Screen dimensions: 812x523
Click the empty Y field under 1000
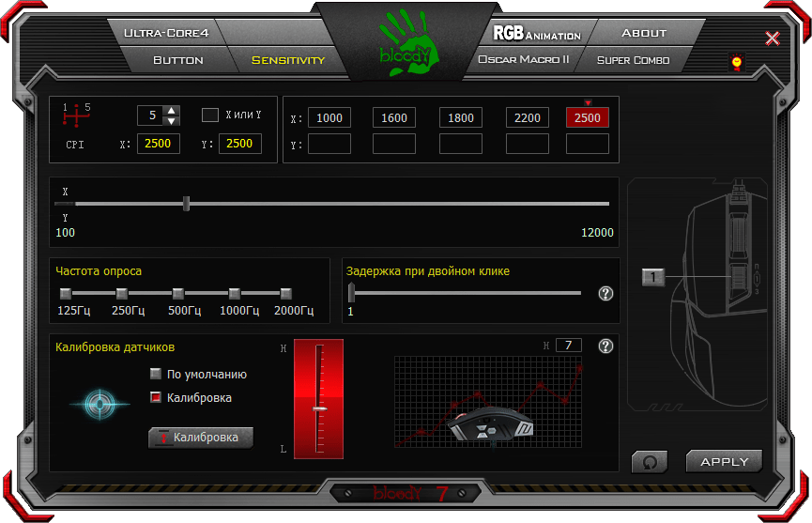point(329,144)
